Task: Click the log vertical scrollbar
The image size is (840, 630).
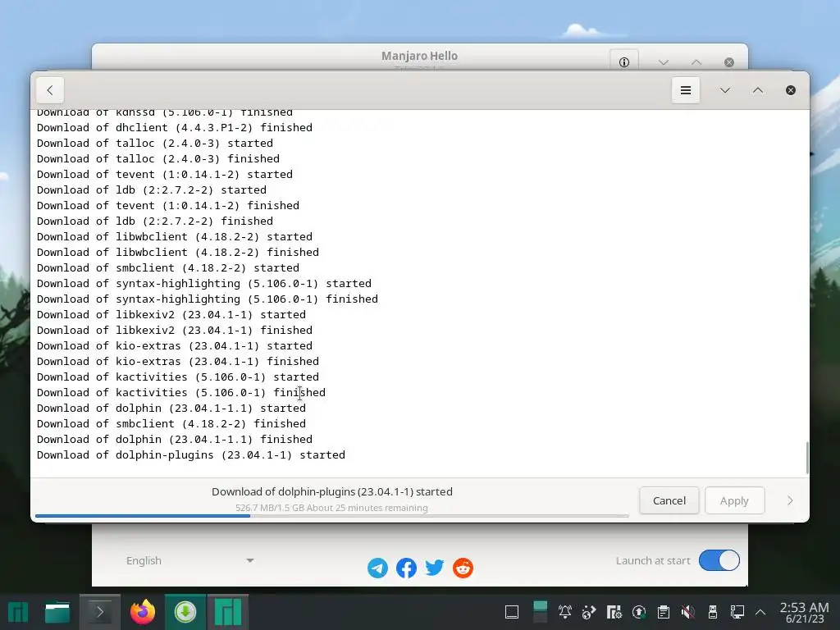Action: (807, 458)
